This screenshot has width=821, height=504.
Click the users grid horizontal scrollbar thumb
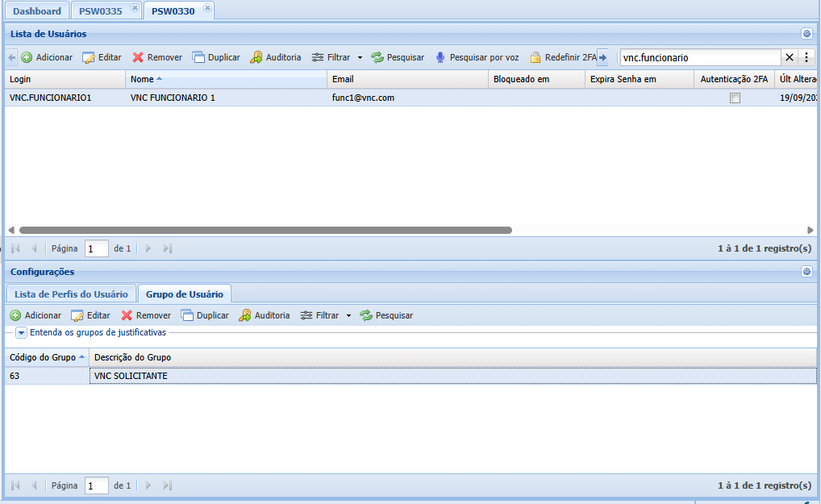265,231
